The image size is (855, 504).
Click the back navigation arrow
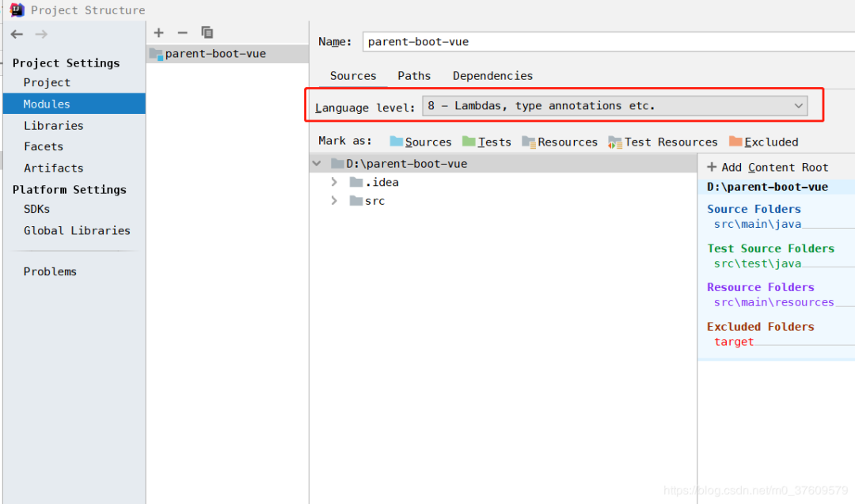[x=17, y=34]
